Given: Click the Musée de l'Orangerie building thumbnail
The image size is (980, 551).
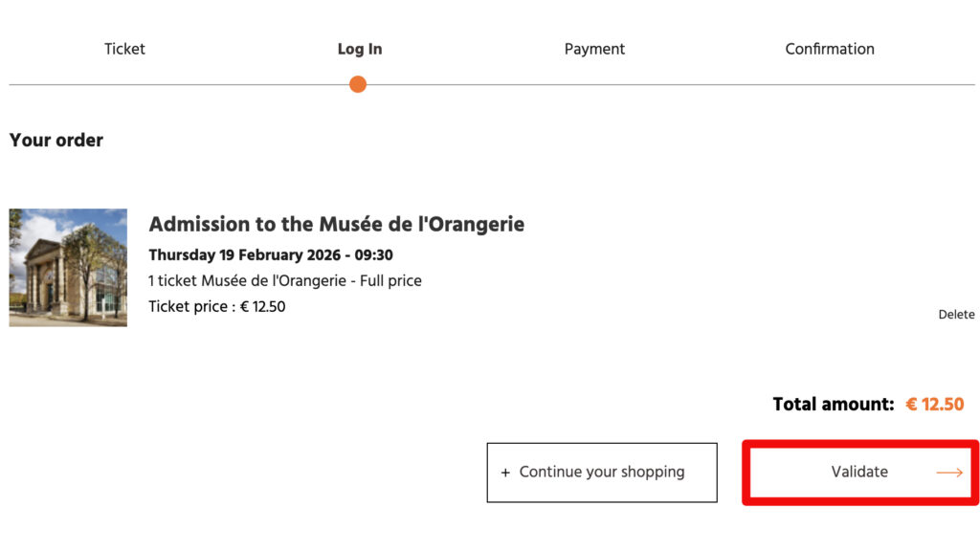Looking at the screenshot, I should pos(68,268).
